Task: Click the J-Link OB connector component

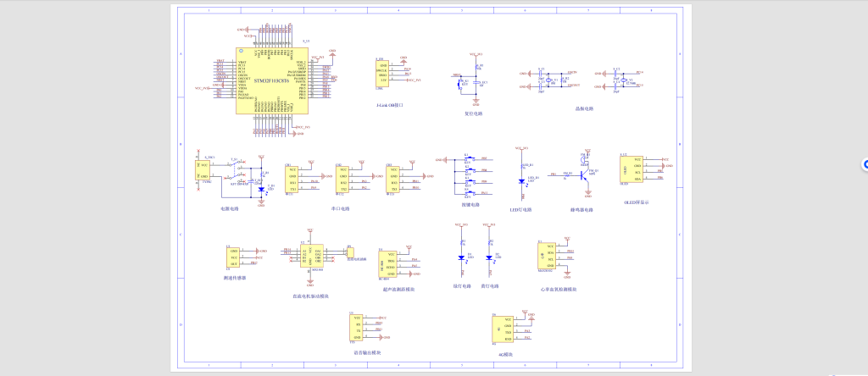Action: tap(384, 74)
